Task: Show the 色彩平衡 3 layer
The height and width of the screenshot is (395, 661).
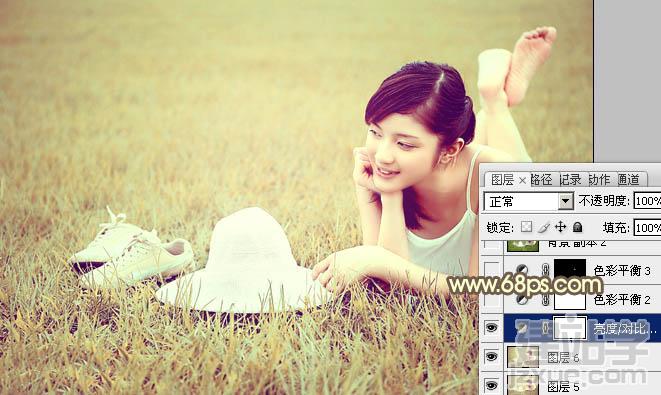Action: pyautogui.click(x=492, y=270)
